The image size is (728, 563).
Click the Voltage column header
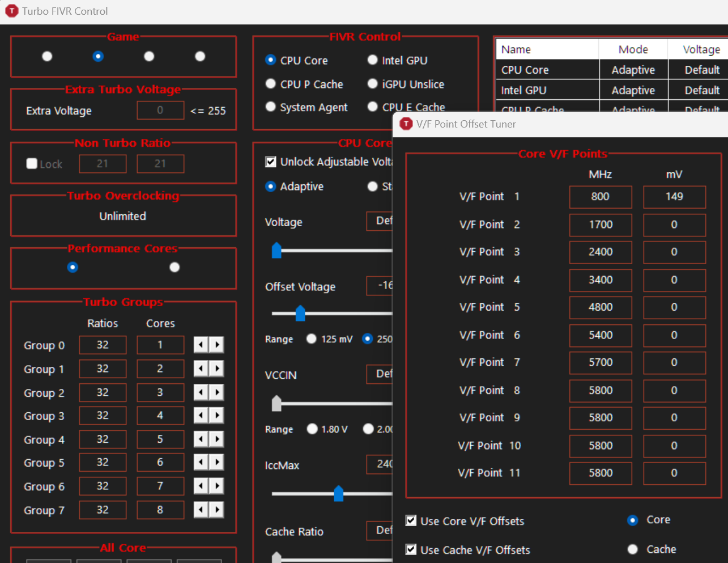click(x=698, y=49)
